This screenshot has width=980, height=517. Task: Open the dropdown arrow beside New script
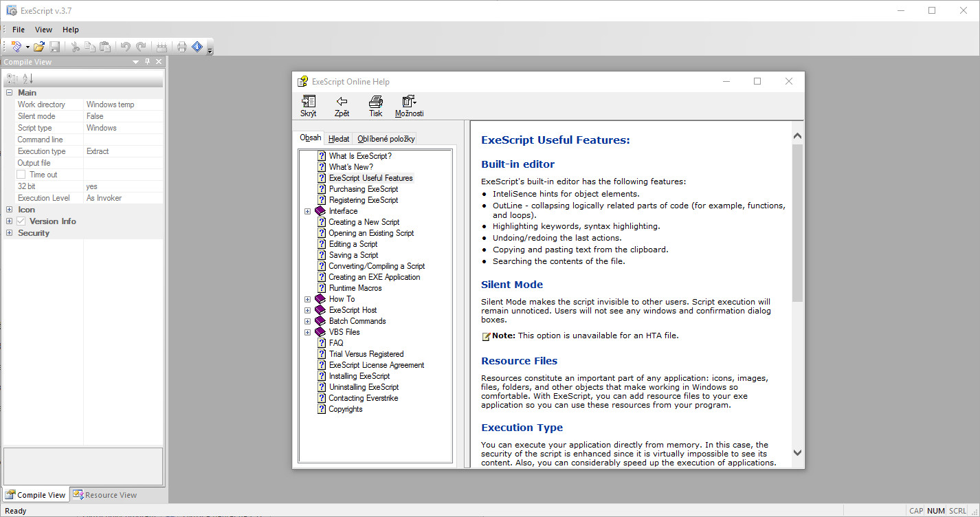click(x=27, y=47)
